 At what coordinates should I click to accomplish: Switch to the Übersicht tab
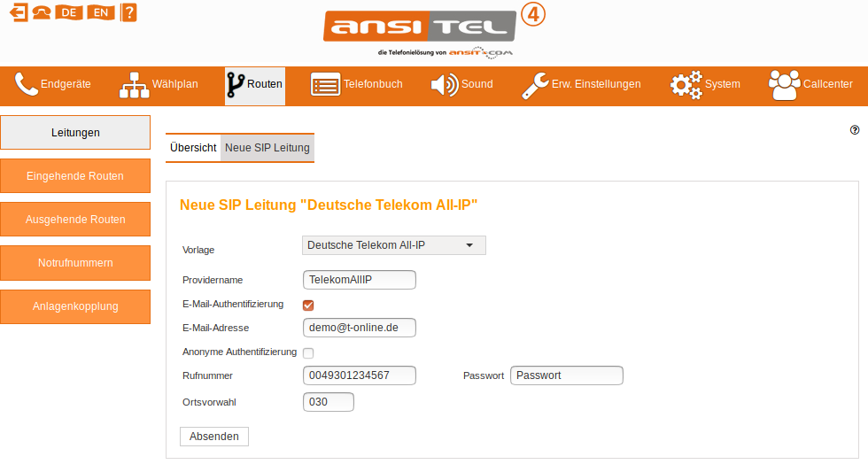pyautogui.click(x=193, y=148)
